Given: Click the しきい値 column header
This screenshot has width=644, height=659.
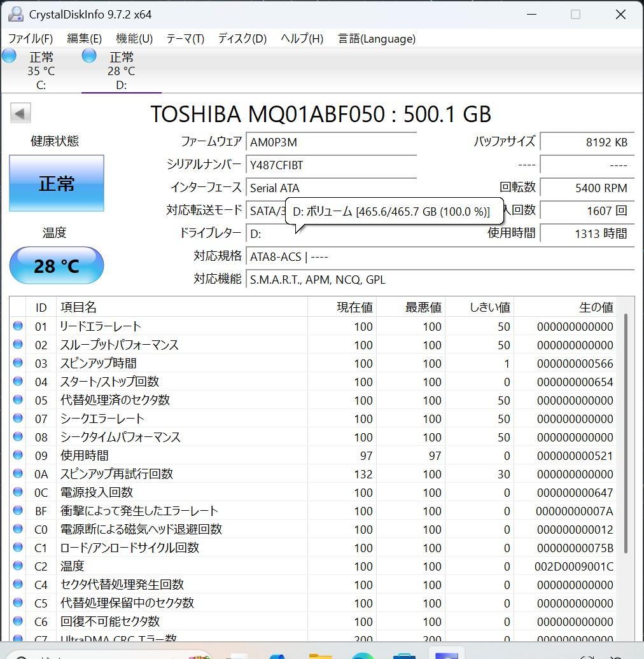Looking at the screenshot, I should coord(480,307).
